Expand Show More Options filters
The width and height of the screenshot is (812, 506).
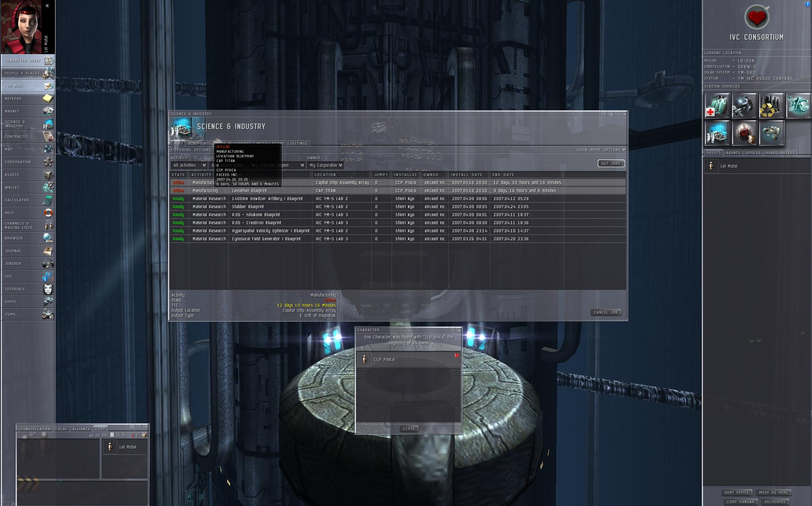pos(601,150)
